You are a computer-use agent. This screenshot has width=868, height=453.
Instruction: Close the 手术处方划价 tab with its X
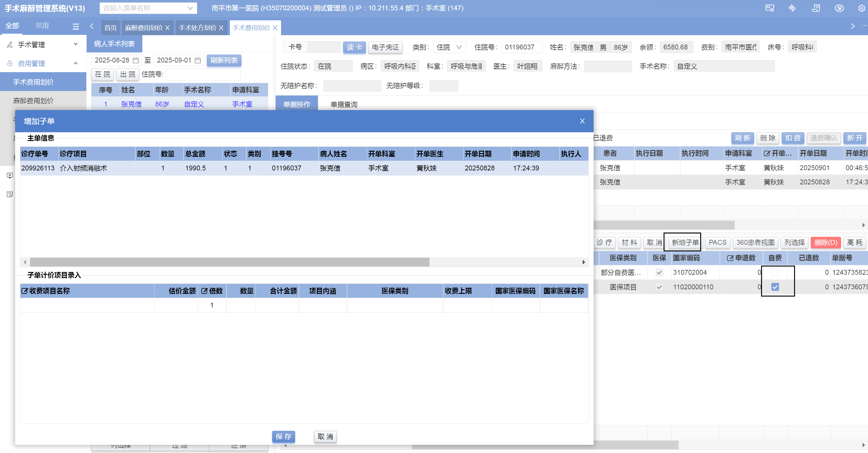click(221, 28)
